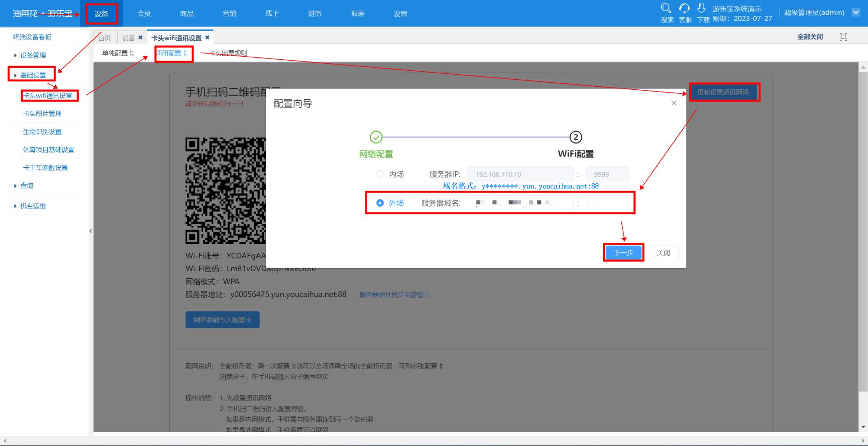The width and height of the screenshot is (868, 446).
Task: Open customer service headset icon
Action: pos(685,8)
